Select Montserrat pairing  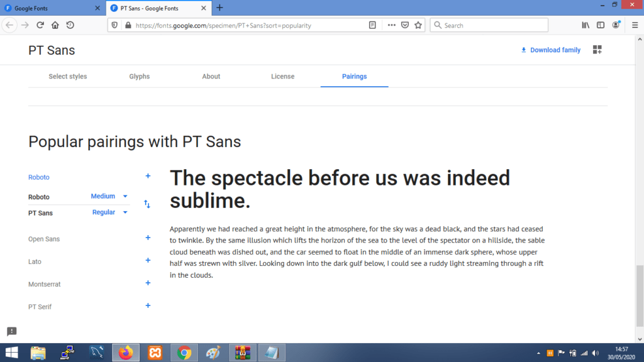coord(45,284)
